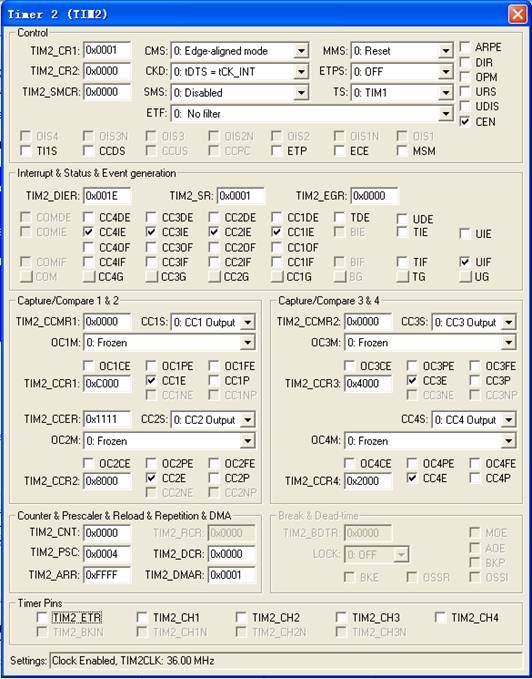Image resolution: width=532 pixels, height=679 pixels.
Task: Click the TIM2_ARR register field
Action: click(107, 575)
